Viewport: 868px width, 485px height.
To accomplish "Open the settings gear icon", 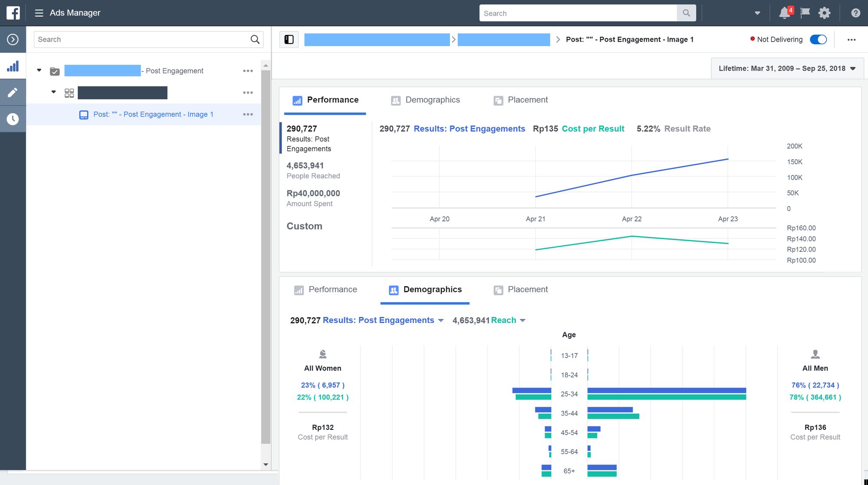I will pos(824,13).
